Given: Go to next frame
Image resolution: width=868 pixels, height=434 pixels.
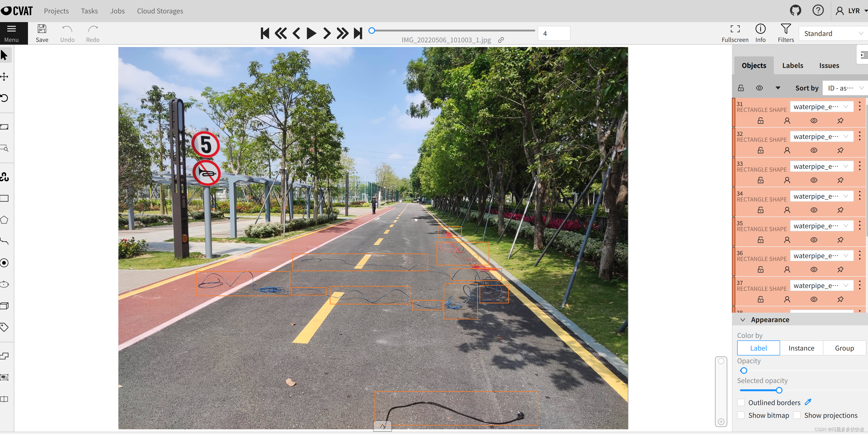Looking at the screenshot, I should [327, 33].
